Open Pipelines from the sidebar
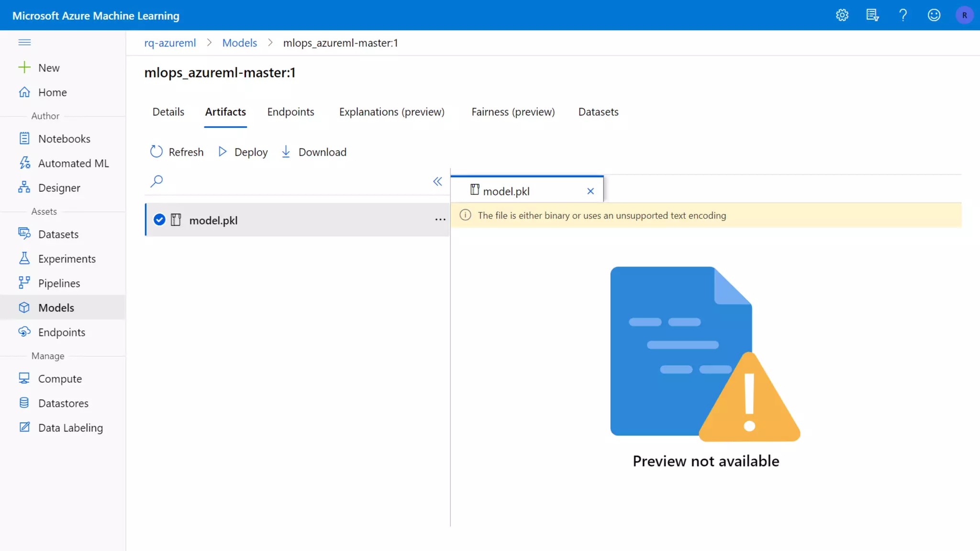This screenshot has width=980, height=551. pos(59,283)
